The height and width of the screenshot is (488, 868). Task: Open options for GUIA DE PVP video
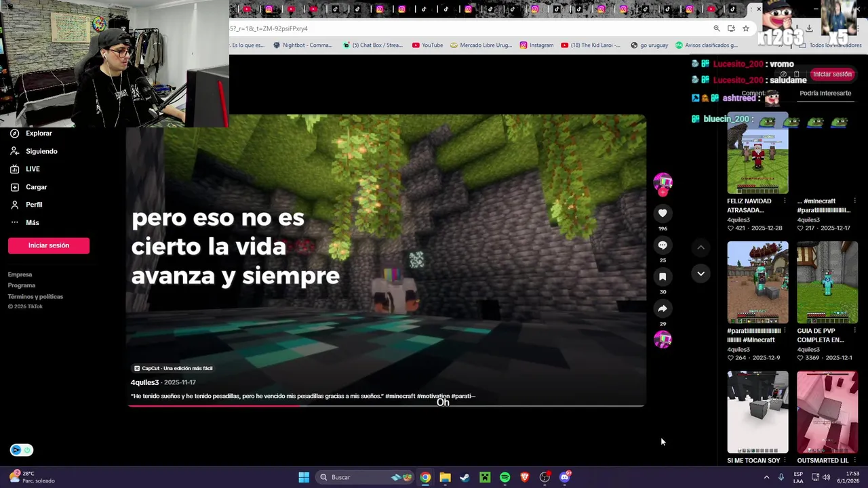[854, 331]
